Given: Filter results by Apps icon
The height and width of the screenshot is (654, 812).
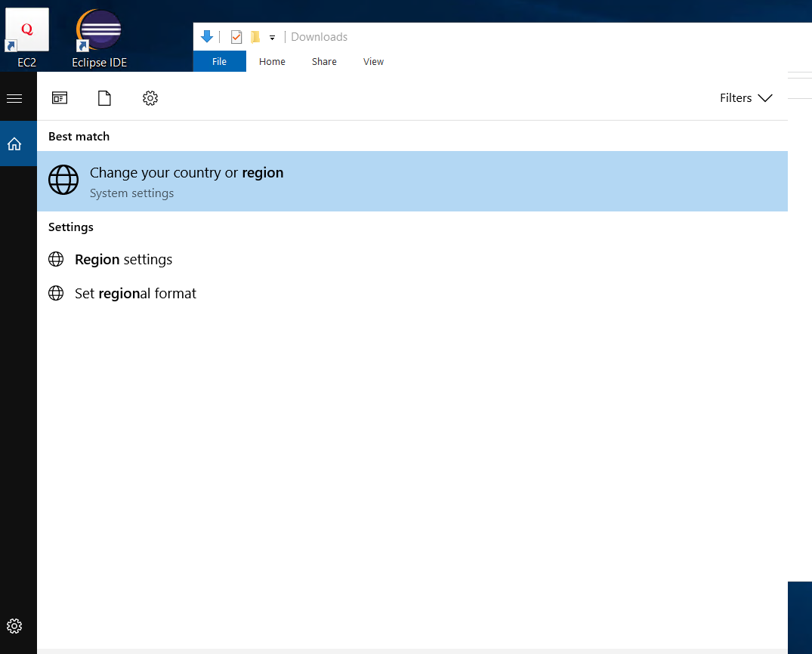Looking at the screenshot, I should click(x=60, y=98).
